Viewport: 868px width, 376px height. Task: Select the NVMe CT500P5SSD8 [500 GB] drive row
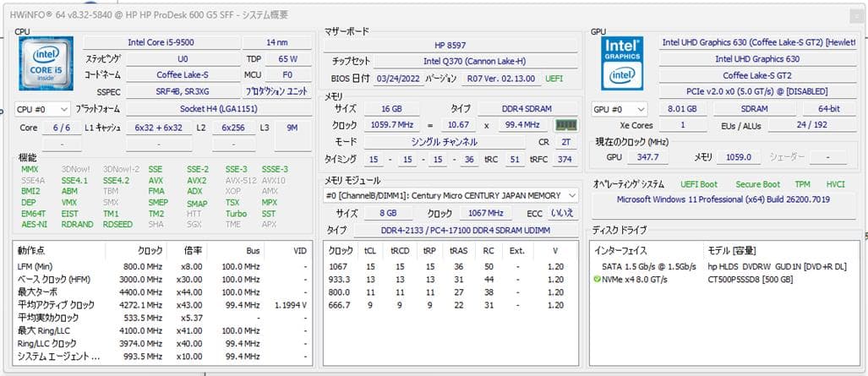pos(724,280)
